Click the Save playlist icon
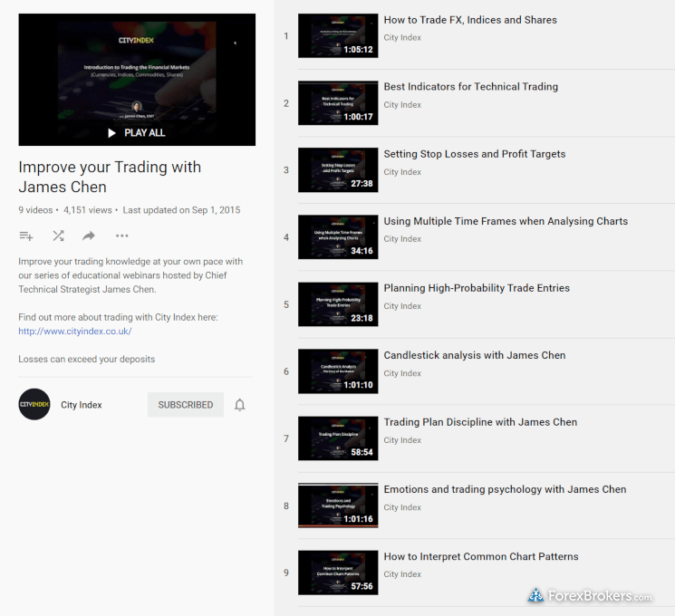The width and height of the screenshot is (675, 616). coord(26,236)
